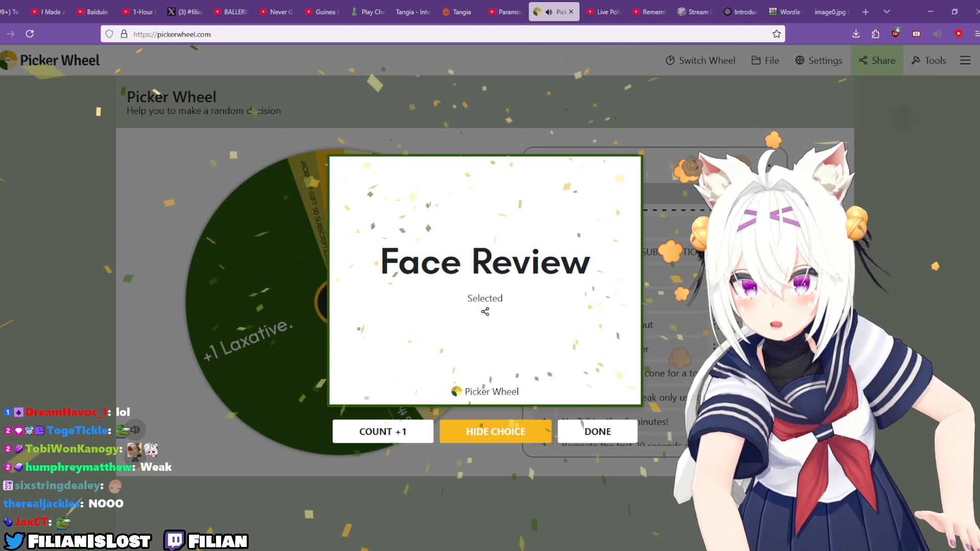Screen dimensions: 980x551
Task: Open the Settings menu
Action: (x=819, y=60)
